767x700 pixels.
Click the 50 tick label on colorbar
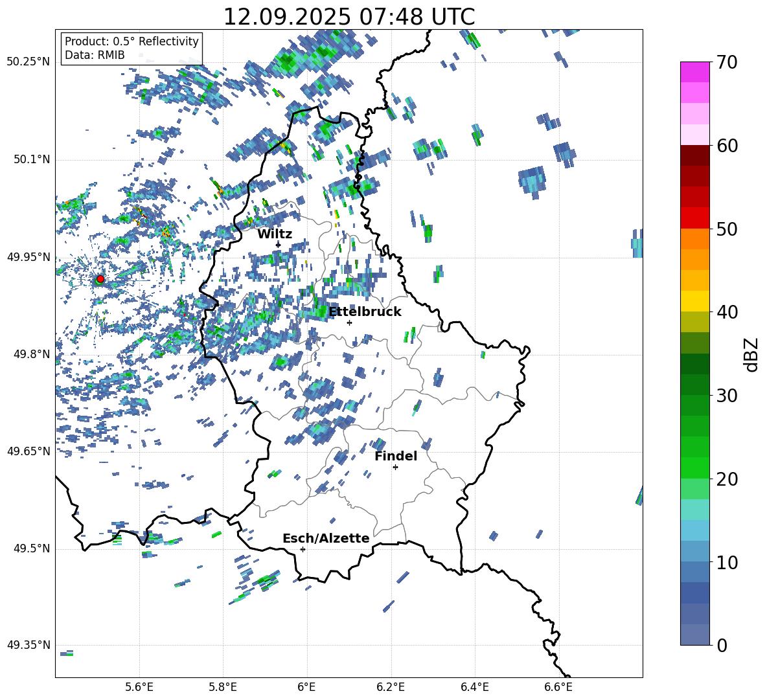click(x=727, y=229)
